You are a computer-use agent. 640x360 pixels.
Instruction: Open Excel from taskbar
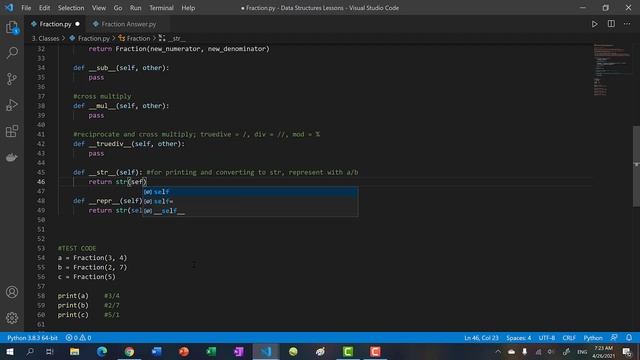tap(211, 351)
